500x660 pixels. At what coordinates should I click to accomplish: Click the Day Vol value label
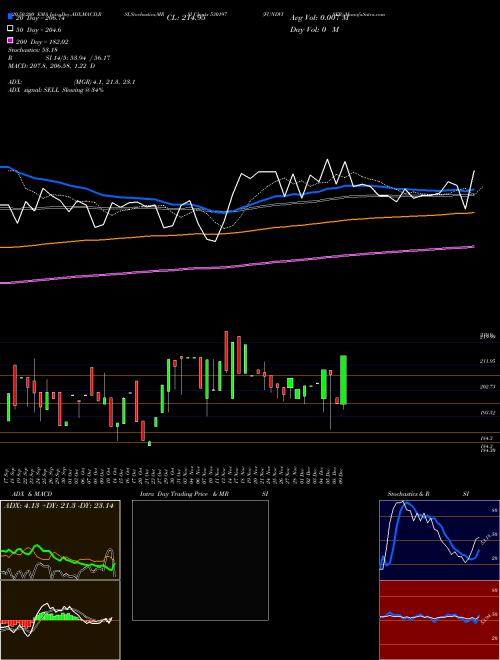(314, 29)
